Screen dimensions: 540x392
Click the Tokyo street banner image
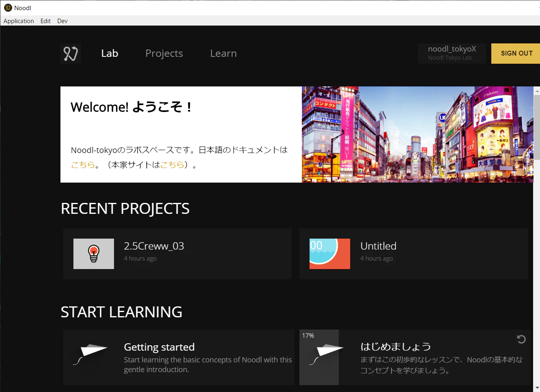(x=417, y=134)
